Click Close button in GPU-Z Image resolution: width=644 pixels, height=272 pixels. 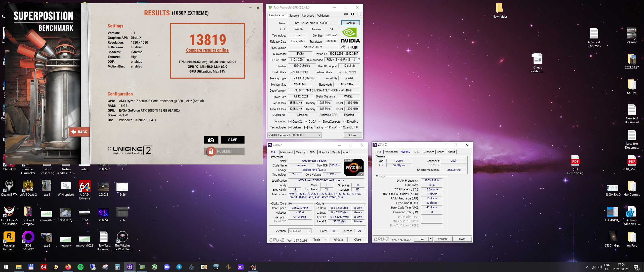click(x=352, y=135)
